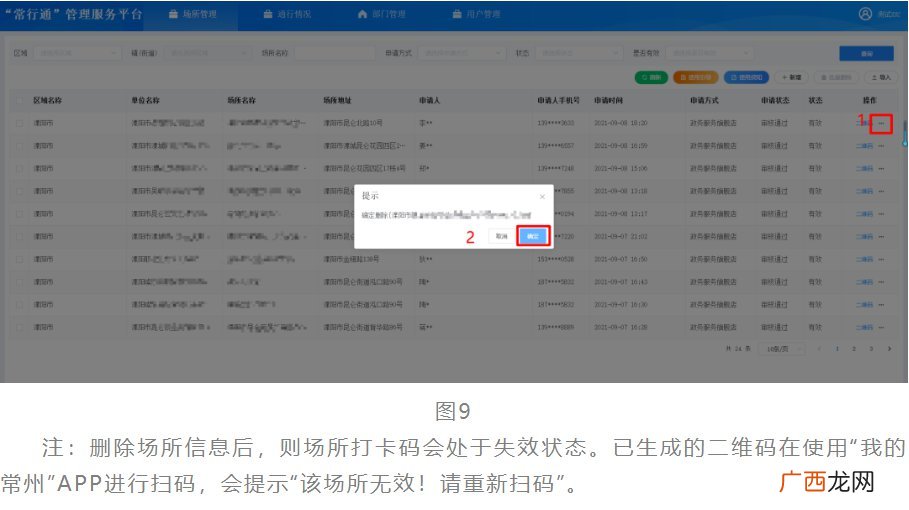
Task: Click the 申请时间 column header
Action: coord(608,101)
